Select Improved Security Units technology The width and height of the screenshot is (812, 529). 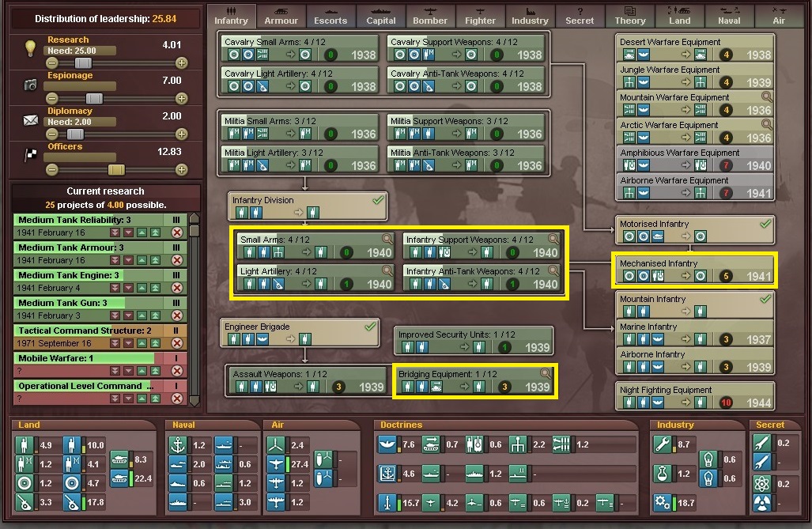(474, 341)
